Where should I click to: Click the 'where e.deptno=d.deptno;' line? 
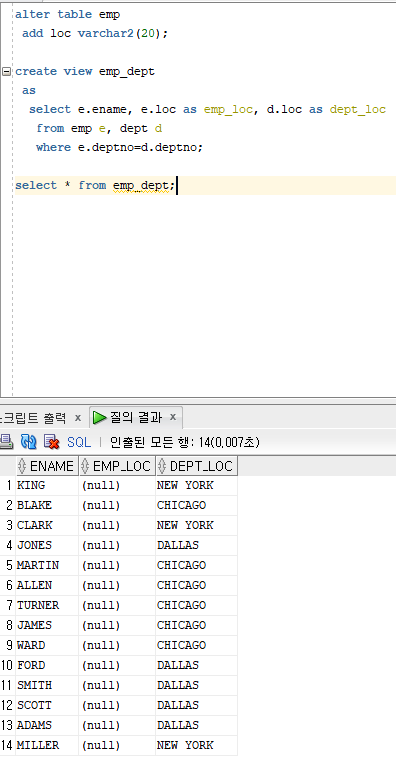pos(119,148)
